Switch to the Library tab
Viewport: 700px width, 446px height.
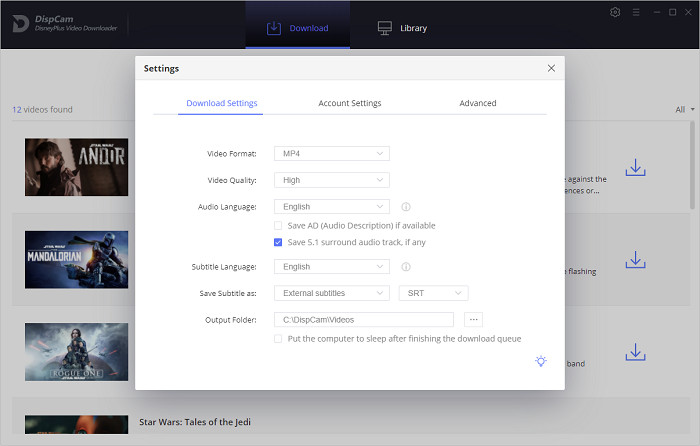[402, 28]
